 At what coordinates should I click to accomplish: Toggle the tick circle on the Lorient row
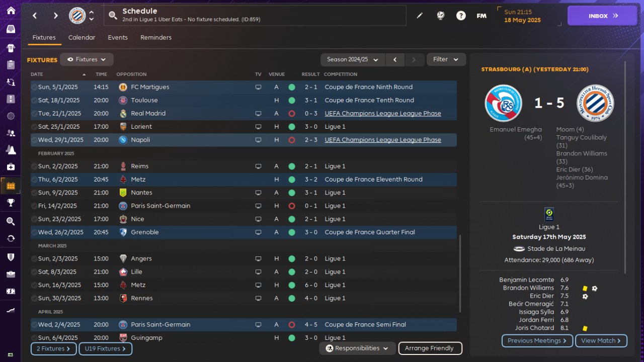(x=34, y=127)
